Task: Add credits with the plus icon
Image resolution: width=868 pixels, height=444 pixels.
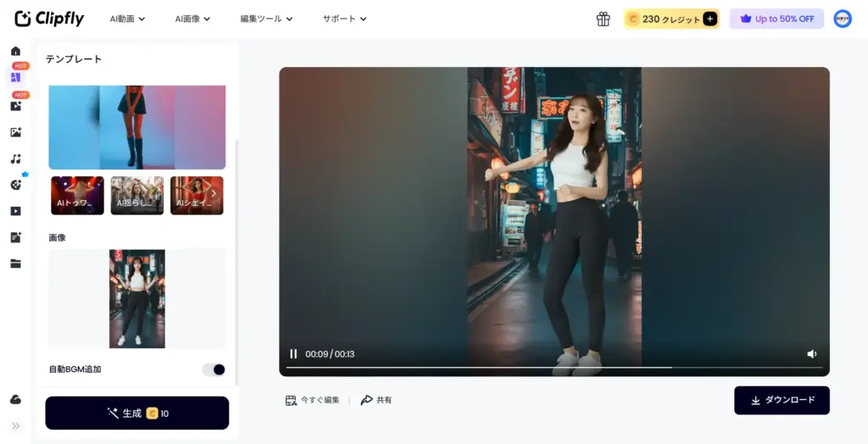Action: [709, 19]
